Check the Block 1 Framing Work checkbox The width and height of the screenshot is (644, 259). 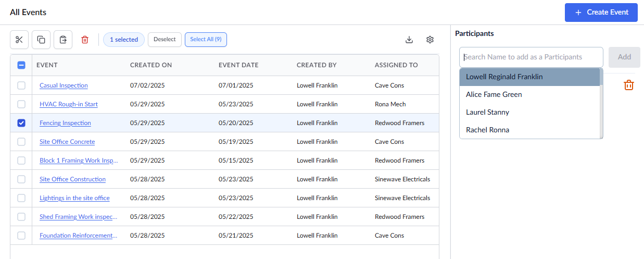pos(21,161)
